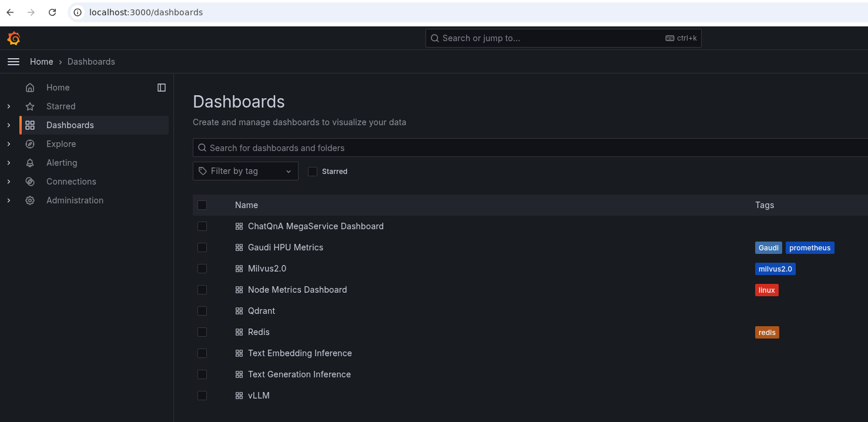Click the dashboard icon beside Redis
The image size is (868, 422).
coord(239,332)
